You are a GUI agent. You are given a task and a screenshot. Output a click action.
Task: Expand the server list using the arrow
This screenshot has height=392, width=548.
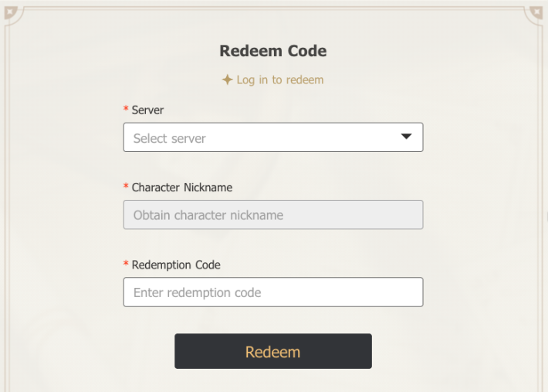point(407,137)
